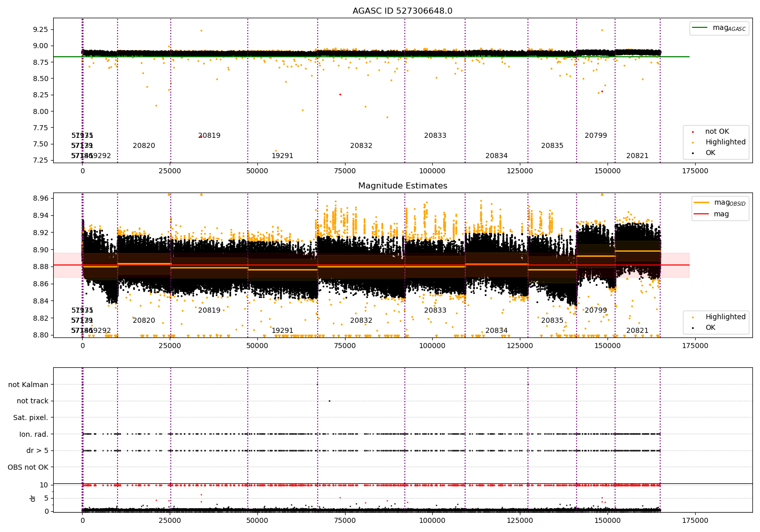
Task: Click the 7.25 y-axis tick label
Action: point(40,161)
